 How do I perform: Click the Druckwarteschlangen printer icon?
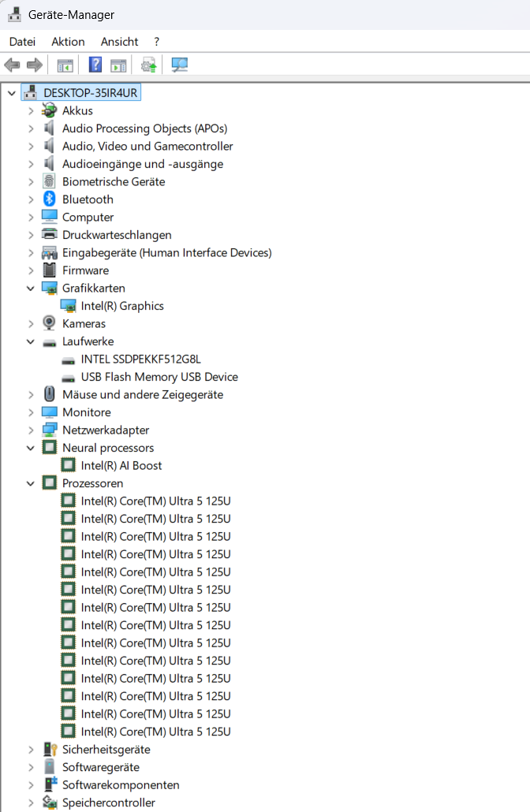[49, 234]
